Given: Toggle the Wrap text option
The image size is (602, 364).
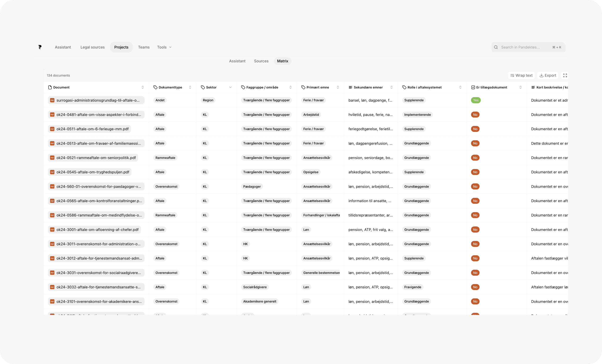Looking at the screenshot, I should coord(521,75).
